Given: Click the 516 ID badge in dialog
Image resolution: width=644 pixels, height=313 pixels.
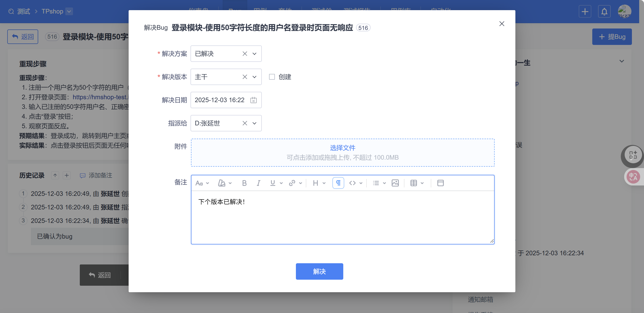Looking at the screenshot, I should pos(363,28).
